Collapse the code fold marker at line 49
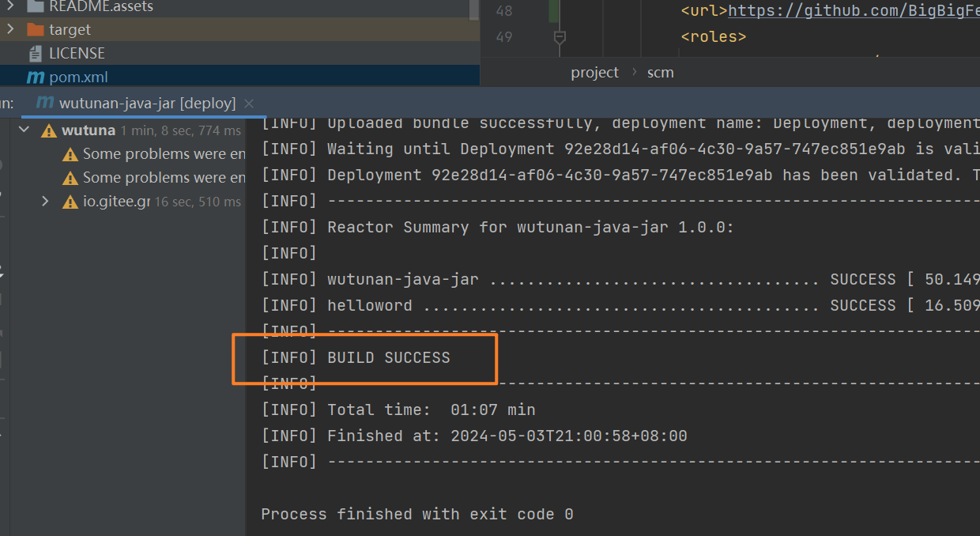 click(560, 37)
